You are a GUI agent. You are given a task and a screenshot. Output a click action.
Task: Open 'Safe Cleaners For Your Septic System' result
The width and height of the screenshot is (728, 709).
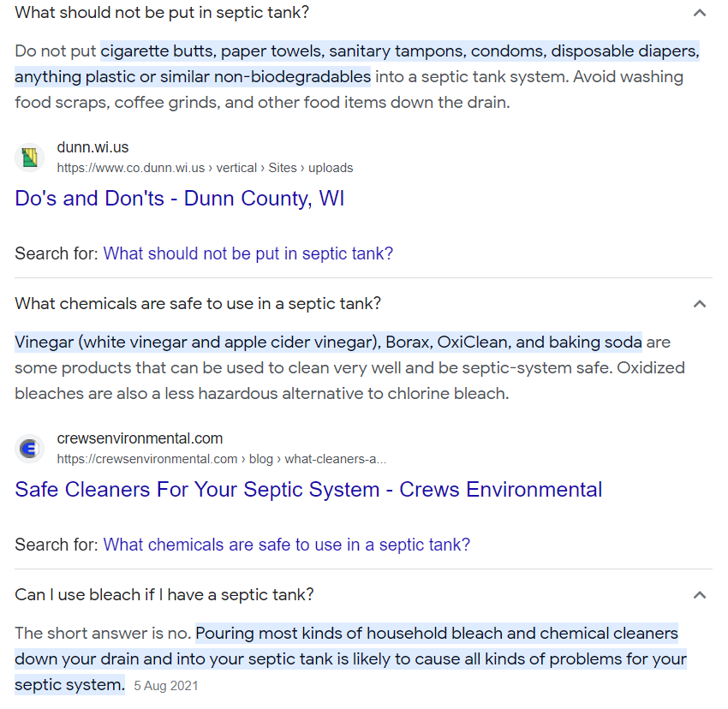pyautogui.click(x=308, y=490)
